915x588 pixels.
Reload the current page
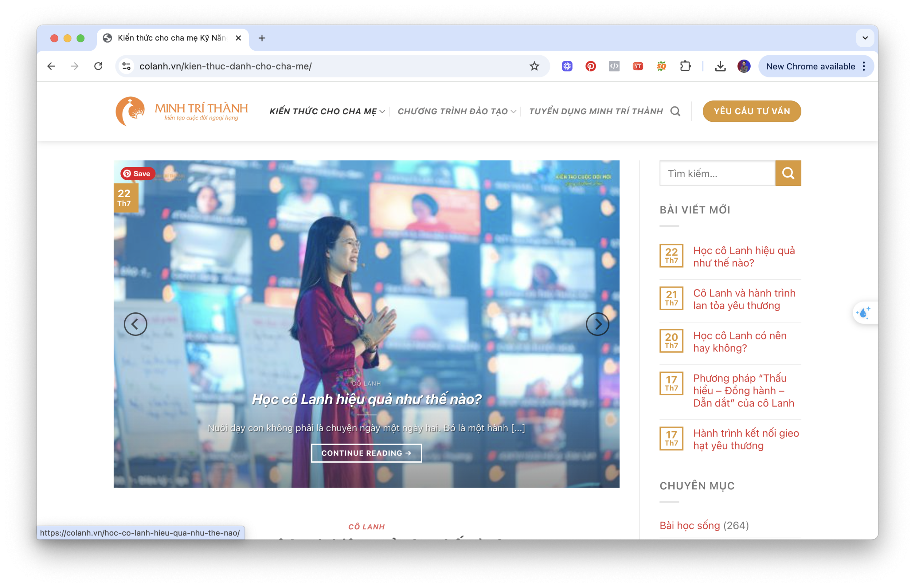tap(98, 66)
